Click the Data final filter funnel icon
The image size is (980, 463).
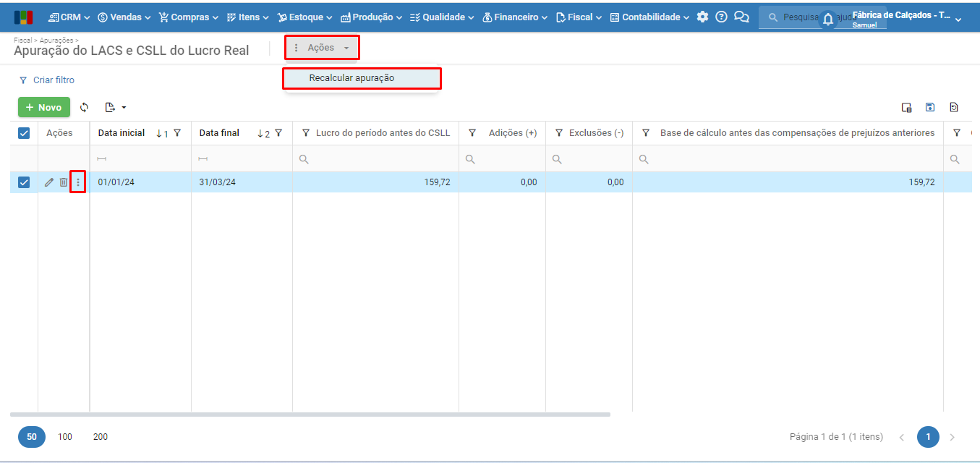[x=278, y=133]
